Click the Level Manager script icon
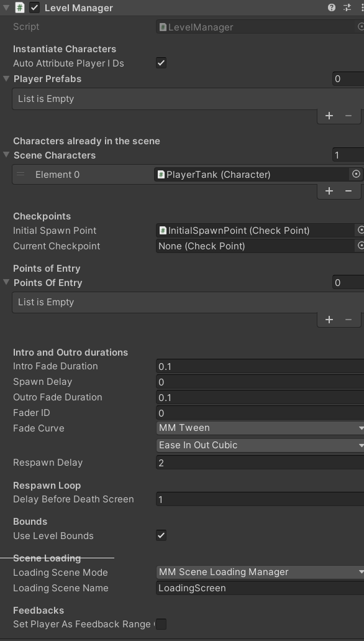 [20, 7]
